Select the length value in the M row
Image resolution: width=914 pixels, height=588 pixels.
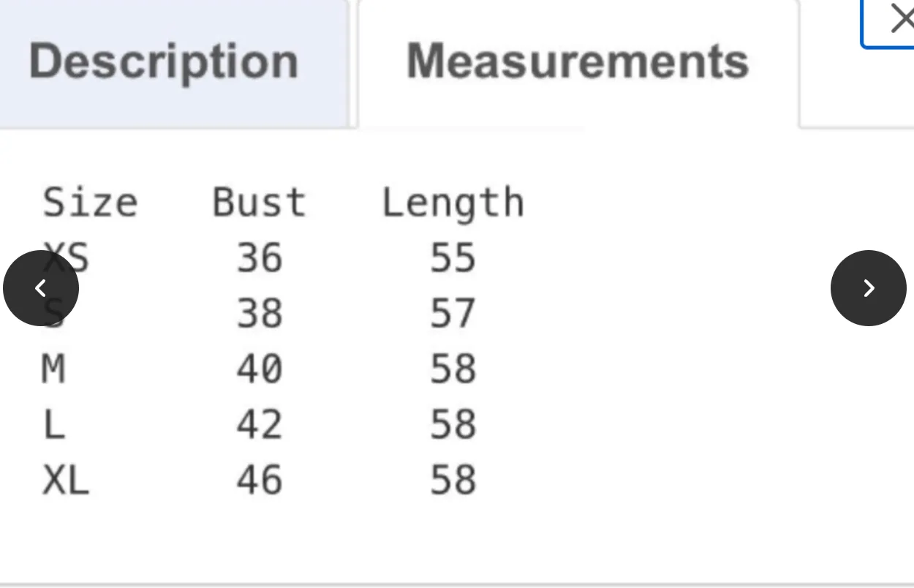coord(453,369)
